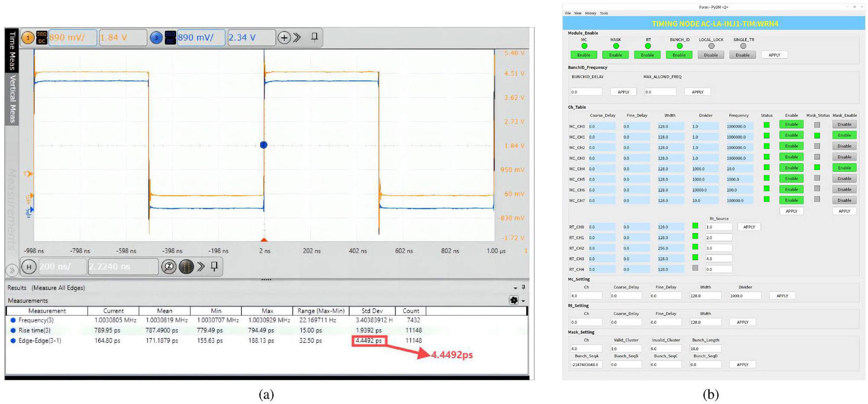The image size is (868, 404).
Task: Click APPLY next to MAX_ALLOWD_FREQ field
Action: pos(697,92)
